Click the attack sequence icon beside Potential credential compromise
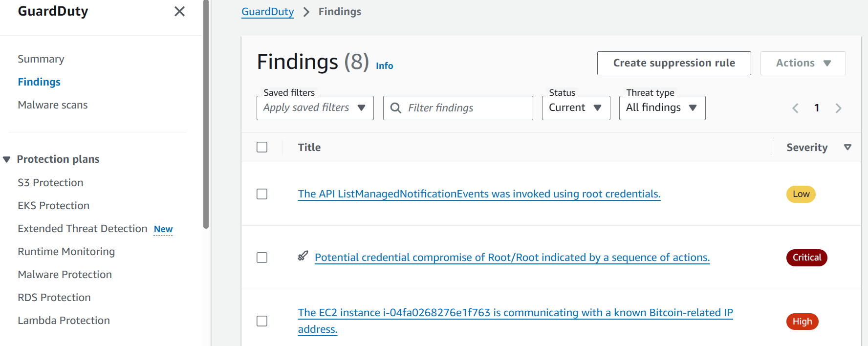 point(303,256)
